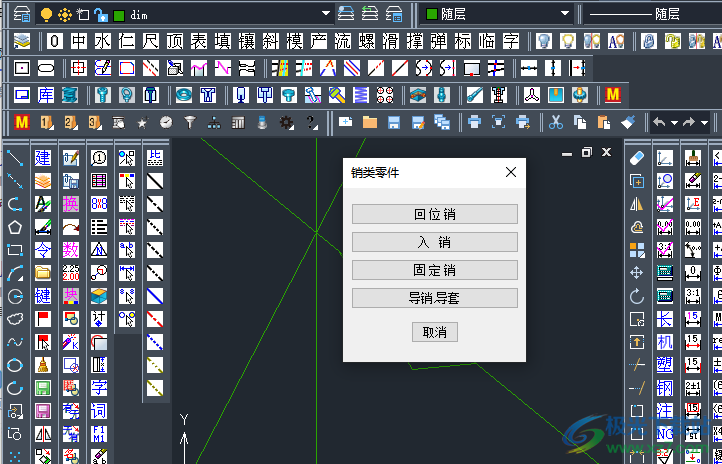Select the Mirror tool
The image size is (722, 464).
(637, 204)
